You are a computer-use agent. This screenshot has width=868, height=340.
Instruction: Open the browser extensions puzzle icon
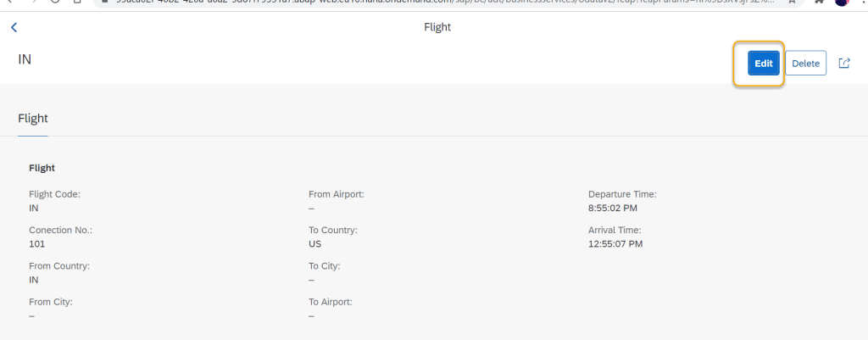818,3
